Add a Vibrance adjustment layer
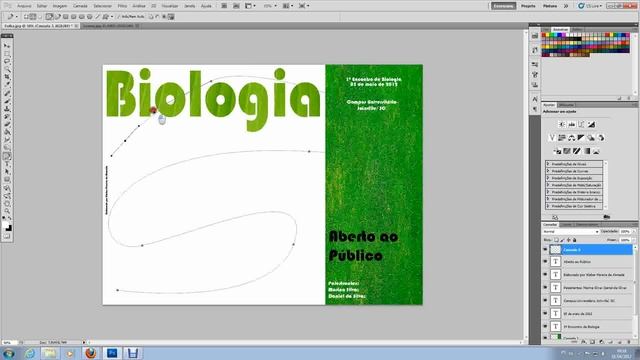The height and width of the screenshot is (360, 640). pyautogui.click(x=552, y=138)
